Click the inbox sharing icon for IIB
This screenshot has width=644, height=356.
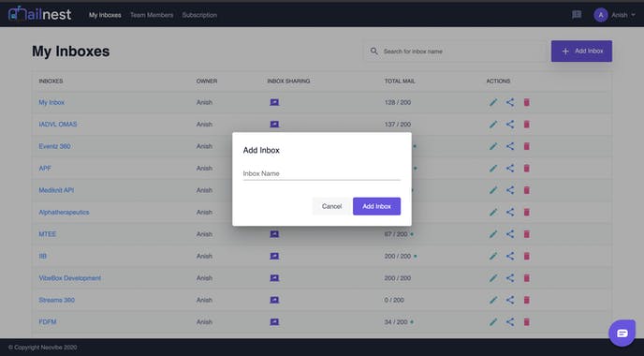(274, 256)
